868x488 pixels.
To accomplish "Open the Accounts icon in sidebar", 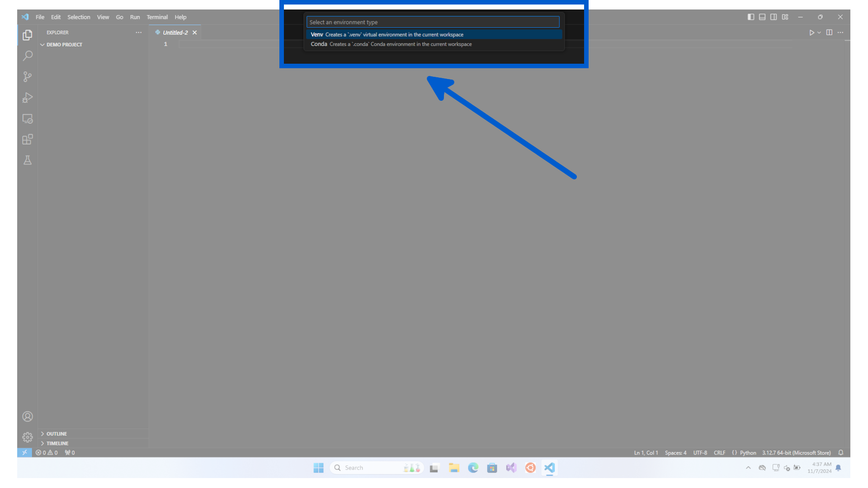I will coord(28,416).
